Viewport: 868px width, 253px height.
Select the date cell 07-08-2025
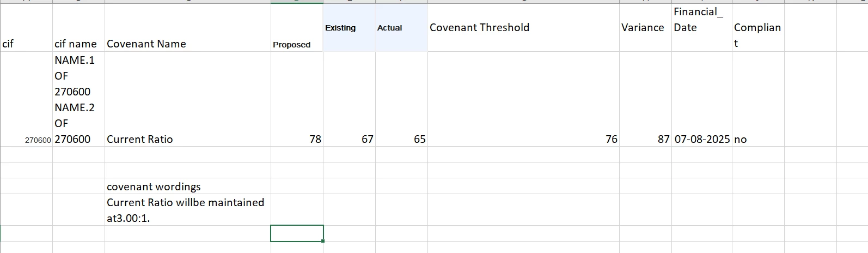[702, 99]
